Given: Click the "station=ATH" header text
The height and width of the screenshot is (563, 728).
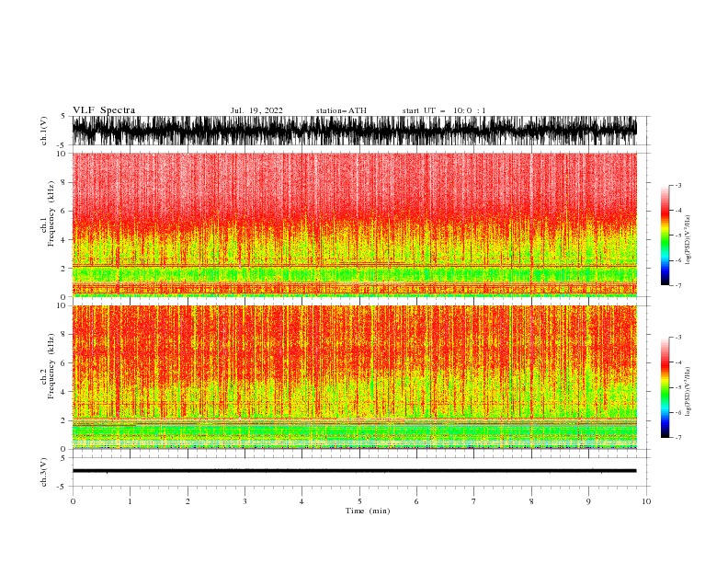Looking at the screenshot, I should pyautogui.click(x=341, y=110).
